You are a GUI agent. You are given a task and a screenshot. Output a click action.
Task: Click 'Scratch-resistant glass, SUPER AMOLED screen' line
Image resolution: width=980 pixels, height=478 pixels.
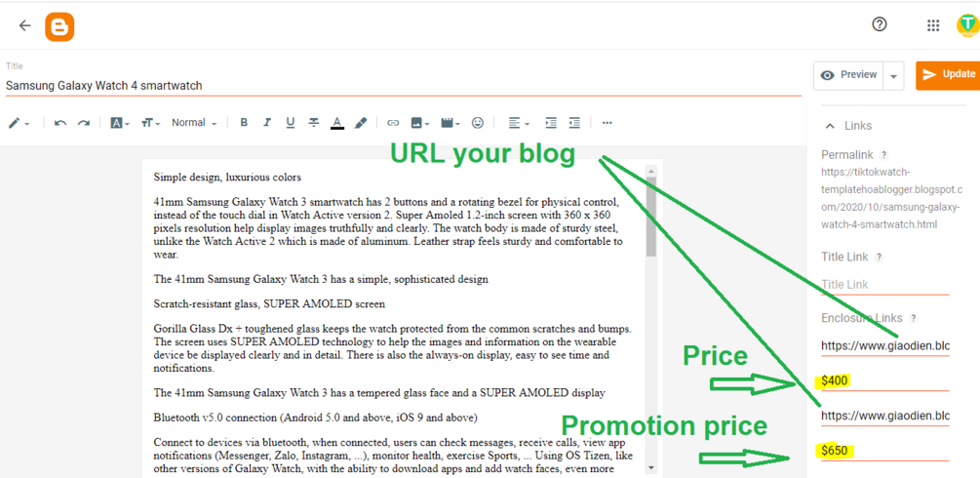coord(269,304)
